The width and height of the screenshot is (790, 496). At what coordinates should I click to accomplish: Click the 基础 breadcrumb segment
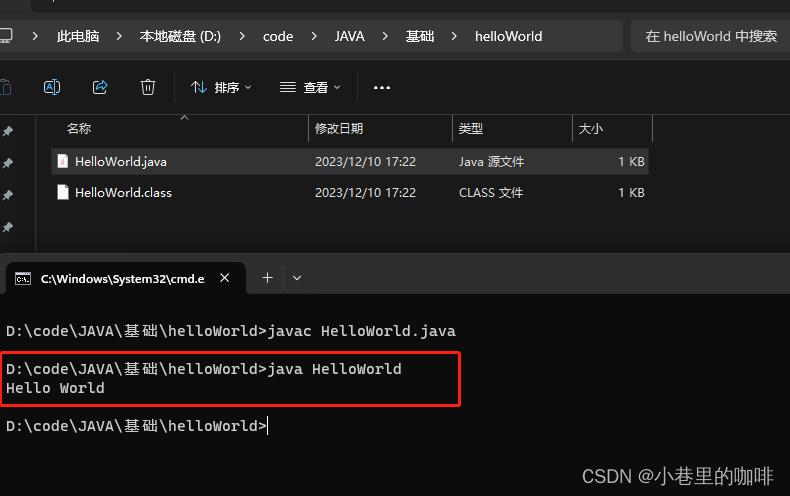420,36
